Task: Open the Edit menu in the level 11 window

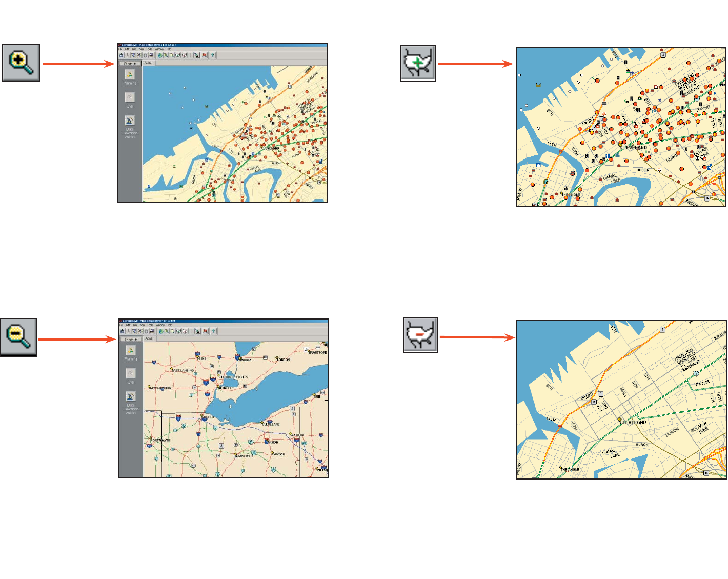Action: pyautogui.click(x=127, y=49)
